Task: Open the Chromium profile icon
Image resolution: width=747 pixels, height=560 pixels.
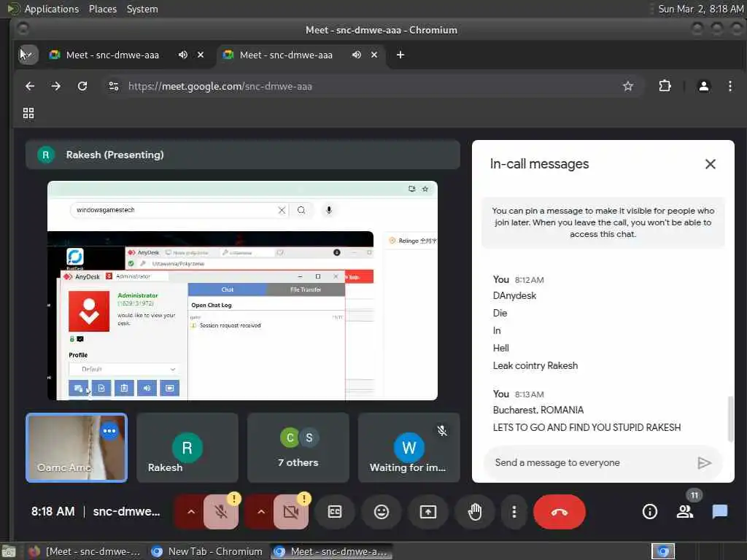Action: [x=704, y=86]
